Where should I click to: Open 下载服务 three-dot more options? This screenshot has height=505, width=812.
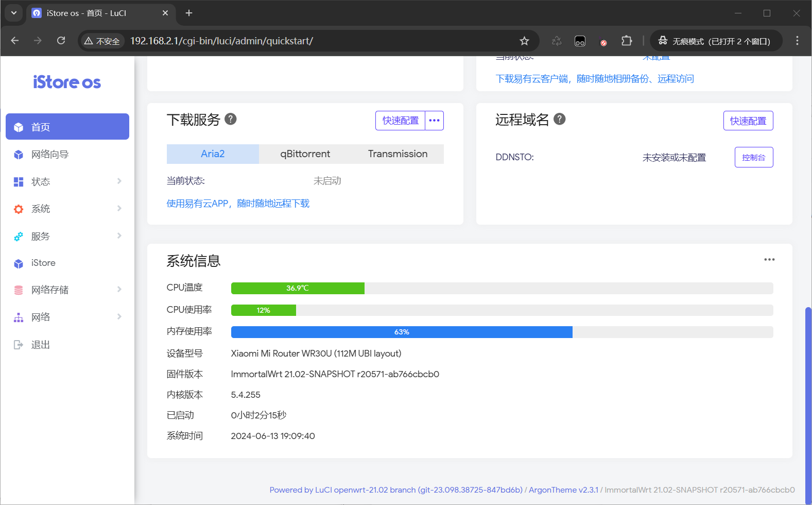tap(435, 121)
